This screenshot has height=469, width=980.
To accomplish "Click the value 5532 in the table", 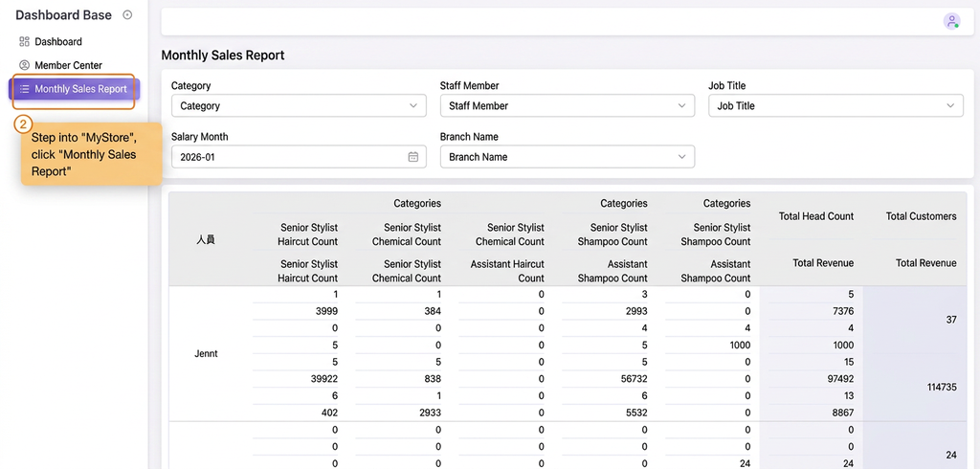I will click(x=635, y=413).
